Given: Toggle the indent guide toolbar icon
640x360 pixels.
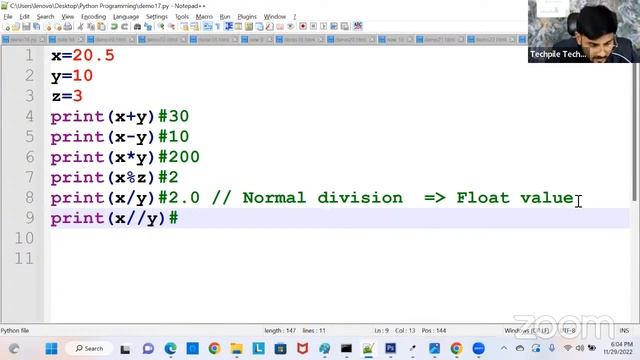Looking at the screenshot, I should (229, 27).
